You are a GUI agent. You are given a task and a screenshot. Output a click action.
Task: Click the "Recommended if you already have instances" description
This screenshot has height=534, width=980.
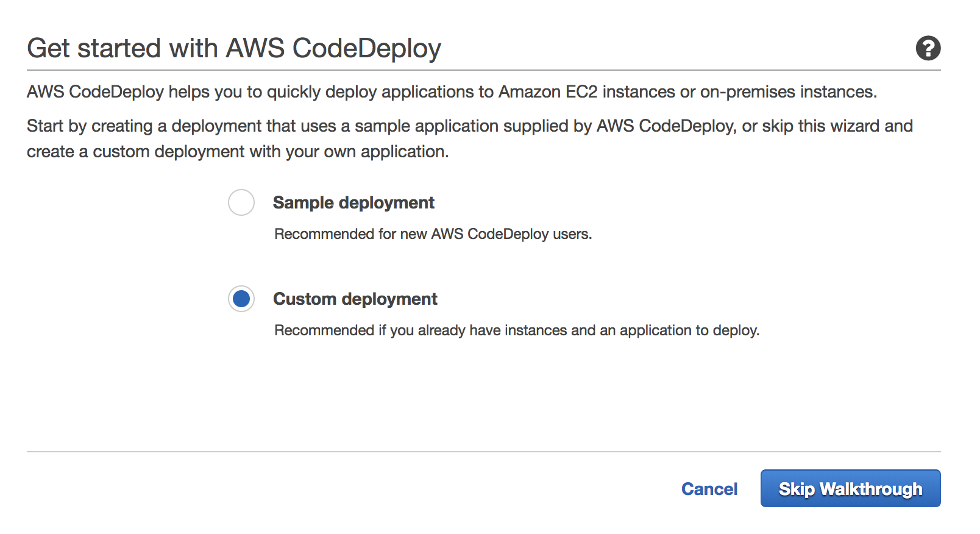tap(516, 330)
